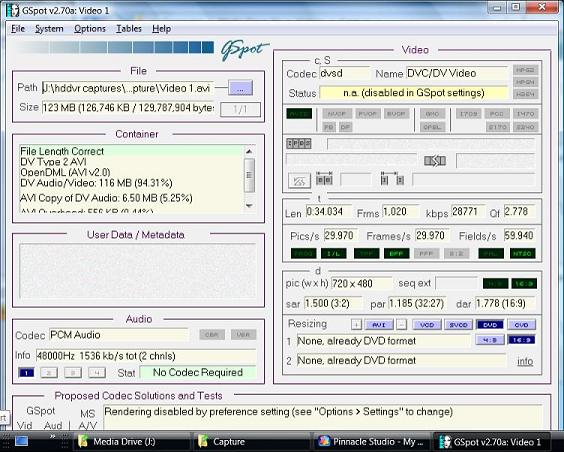Click the video Codec field 'dvsd'

[x=344, y=73]
